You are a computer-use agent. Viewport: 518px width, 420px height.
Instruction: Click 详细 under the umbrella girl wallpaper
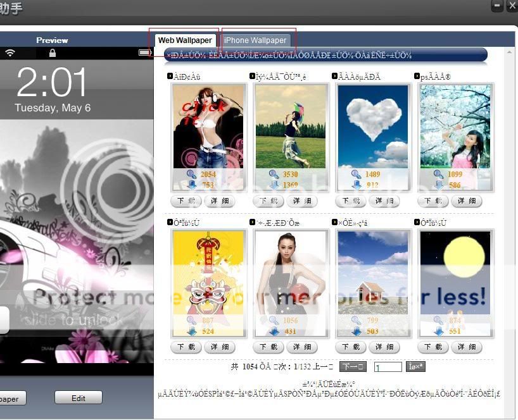[302, 201]
